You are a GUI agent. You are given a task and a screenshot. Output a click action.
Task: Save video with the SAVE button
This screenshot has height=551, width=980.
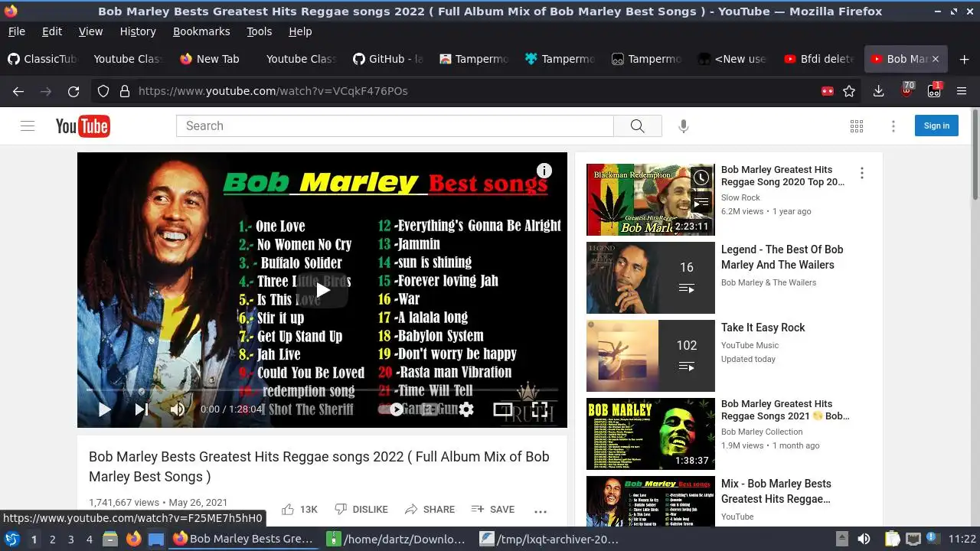point(492,510)
